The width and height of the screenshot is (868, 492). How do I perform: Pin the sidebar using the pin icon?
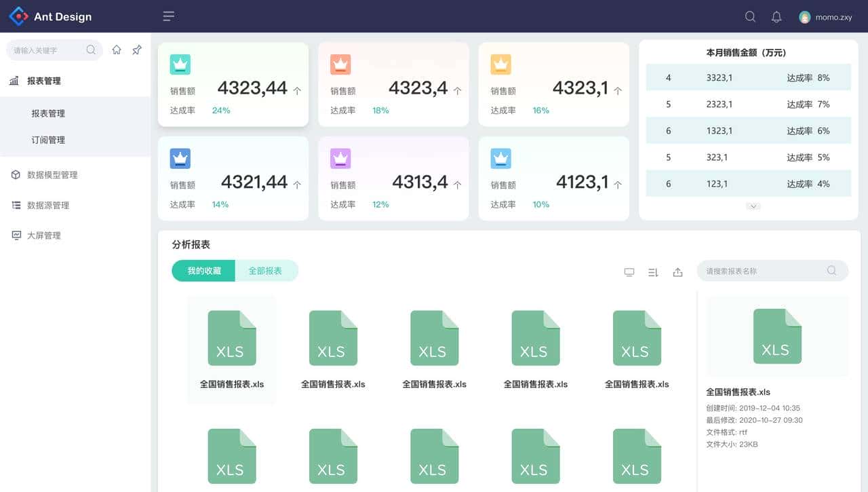[x=137, y=50]
